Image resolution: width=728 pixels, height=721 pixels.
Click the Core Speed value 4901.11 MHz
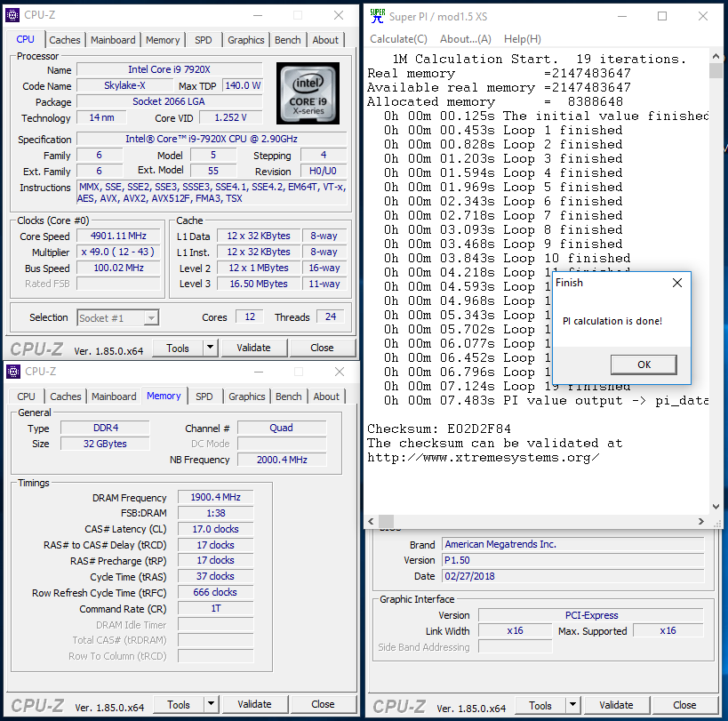(118, 236)
